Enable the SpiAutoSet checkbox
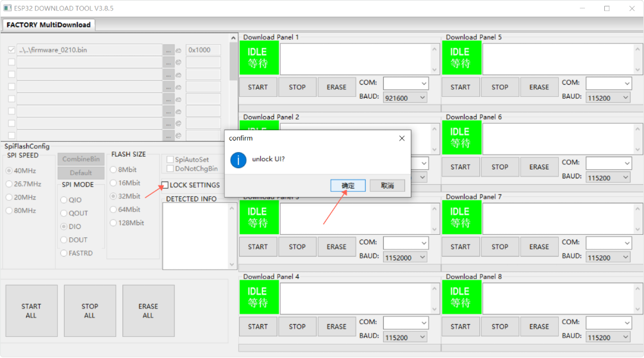This screenshot has height=358, width=644. pos(170,159)
